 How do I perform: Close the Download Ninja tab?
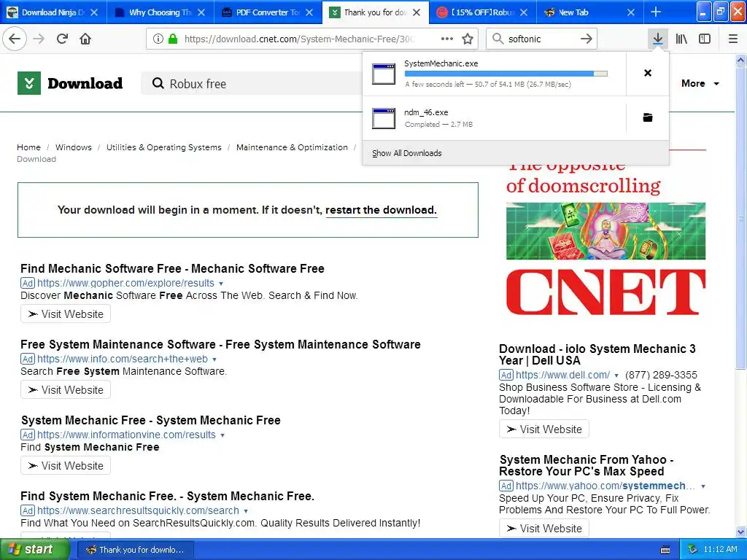tap(94, 12)
